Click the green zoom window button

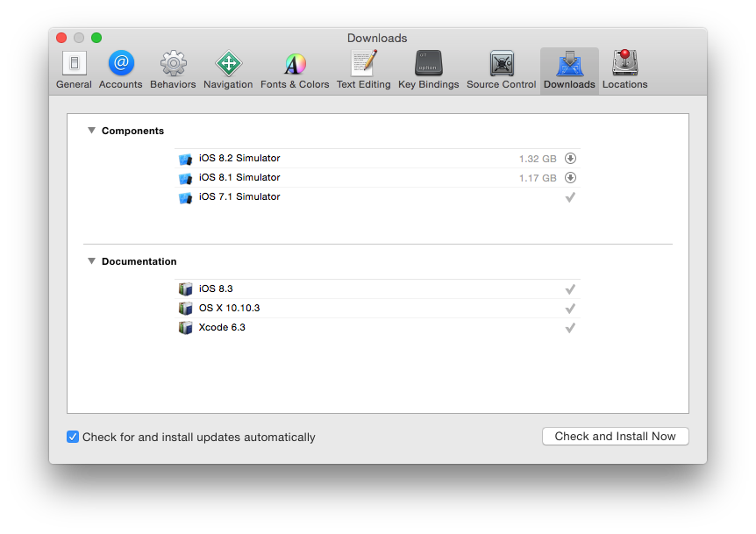pyautogui.click(x=96, y=38)
